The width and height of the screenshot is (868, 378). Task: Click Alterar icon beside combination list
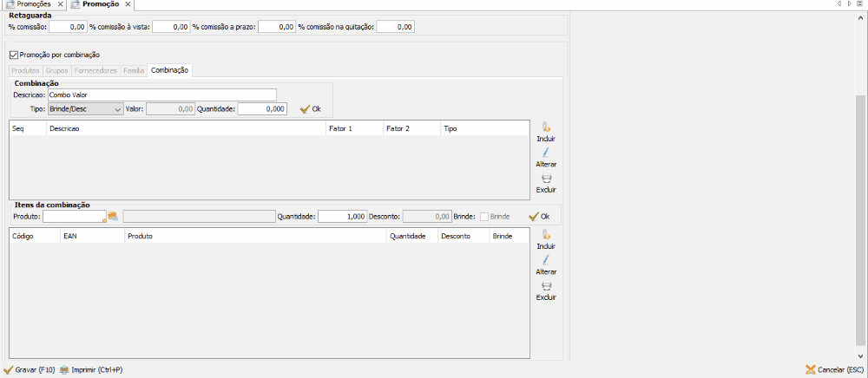(546, 153)
